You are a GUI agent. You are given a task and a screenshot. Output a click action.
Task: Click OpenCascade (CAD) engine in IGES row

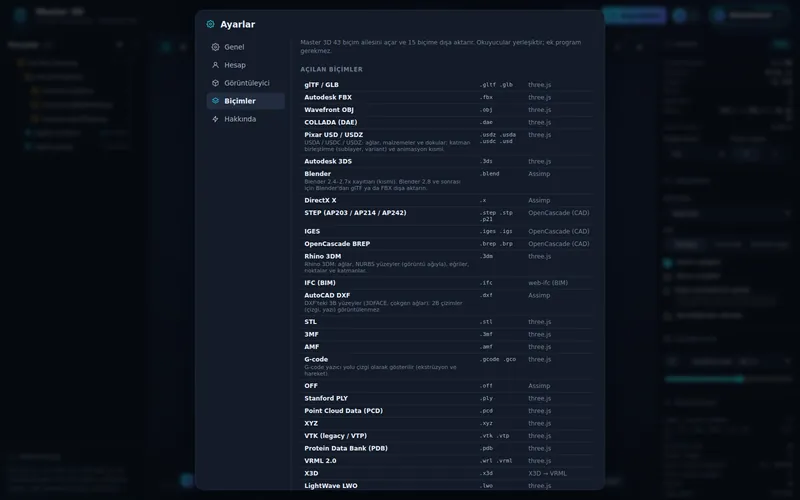[x=559, y=231]
